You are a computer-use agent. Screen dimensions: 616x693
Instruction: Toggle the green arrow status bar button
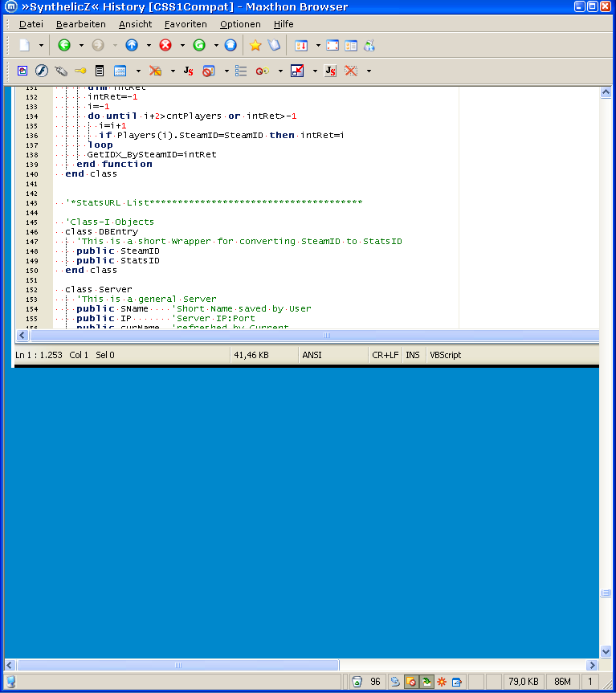coord(426,682)
